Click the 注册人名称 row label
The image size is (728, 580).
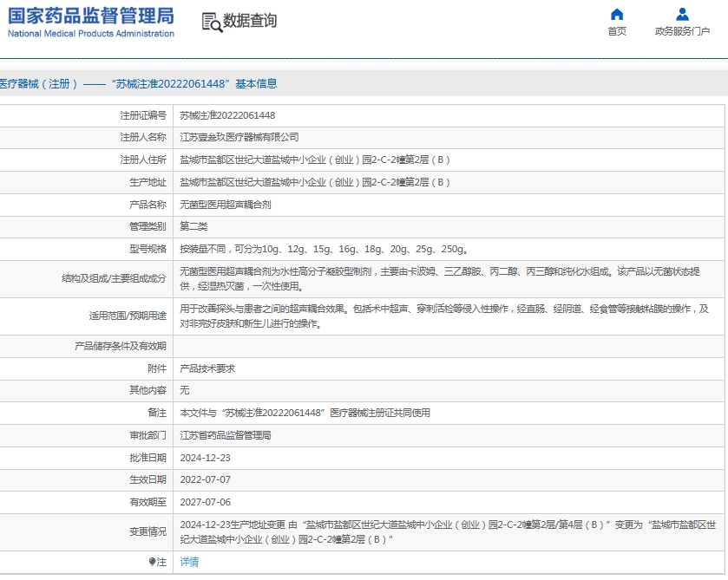143,137
